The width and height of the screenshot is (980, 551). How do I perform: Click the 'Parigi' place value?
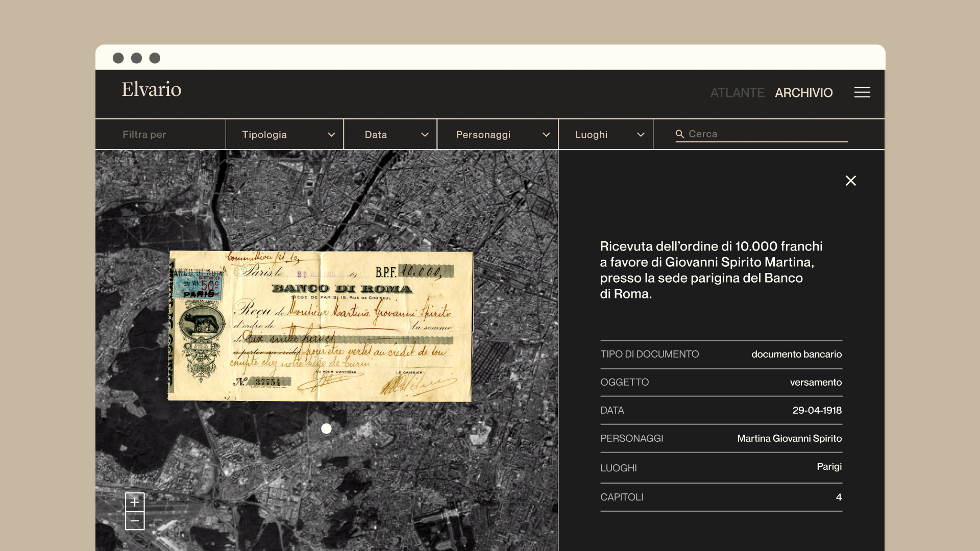pyautogui.click(x=829, y=466)
